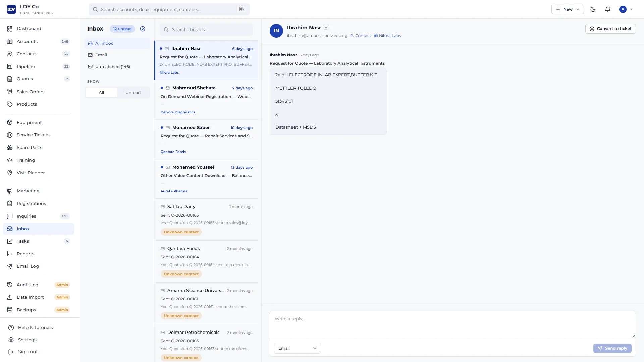This screenshot has height=362, width=644.
Task: Open Contact link in thread header
Action: pyautogui.click(x=361, y=36)
